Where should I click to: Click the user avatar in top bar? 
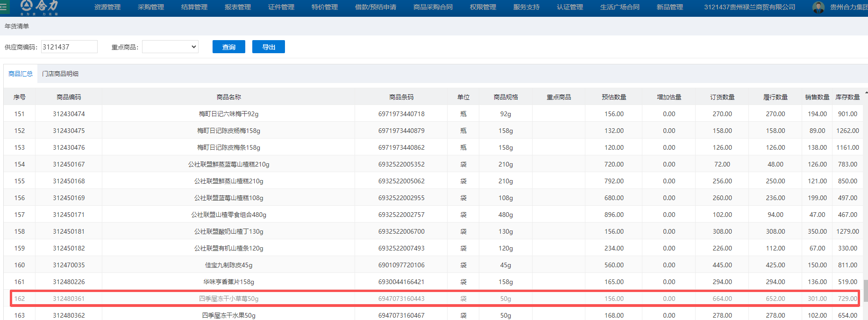(818, 7)
